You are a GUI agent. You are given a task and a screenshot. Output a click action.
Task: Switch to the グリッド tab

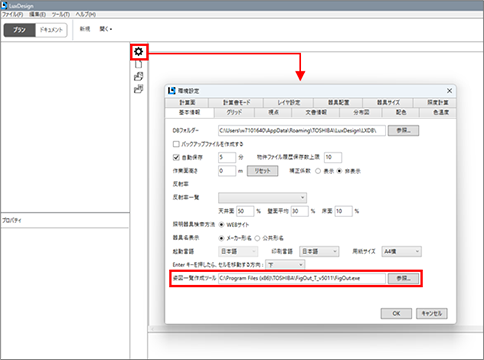tap(234, 113)
